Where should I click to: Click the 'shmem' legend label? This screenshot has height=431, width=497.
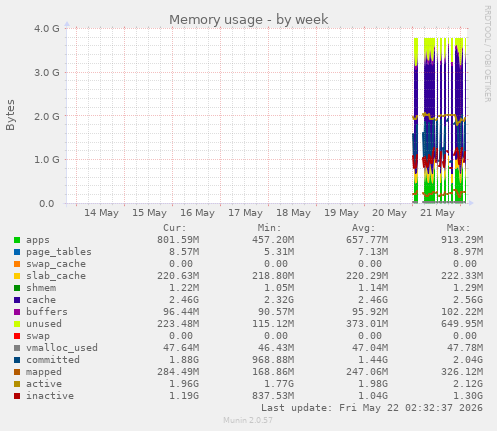point(41,288)
